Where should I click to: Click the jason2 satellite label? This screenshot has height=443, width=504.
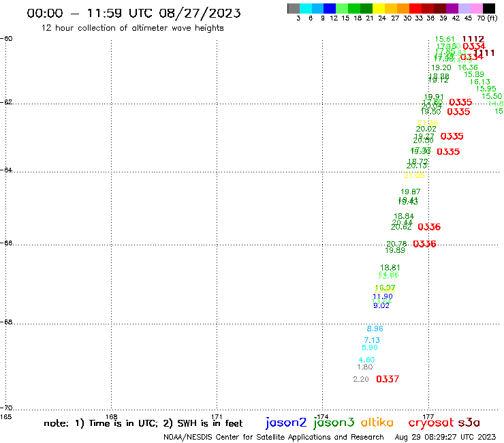286,423
